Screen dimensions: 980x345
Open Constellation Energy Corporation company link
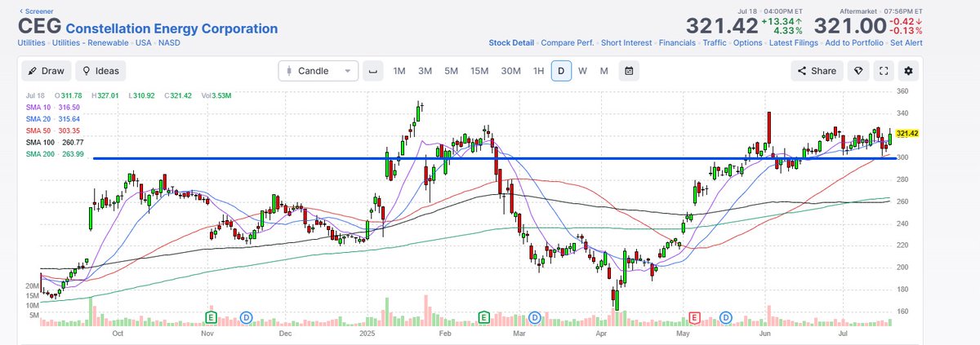tap(171, 29)
